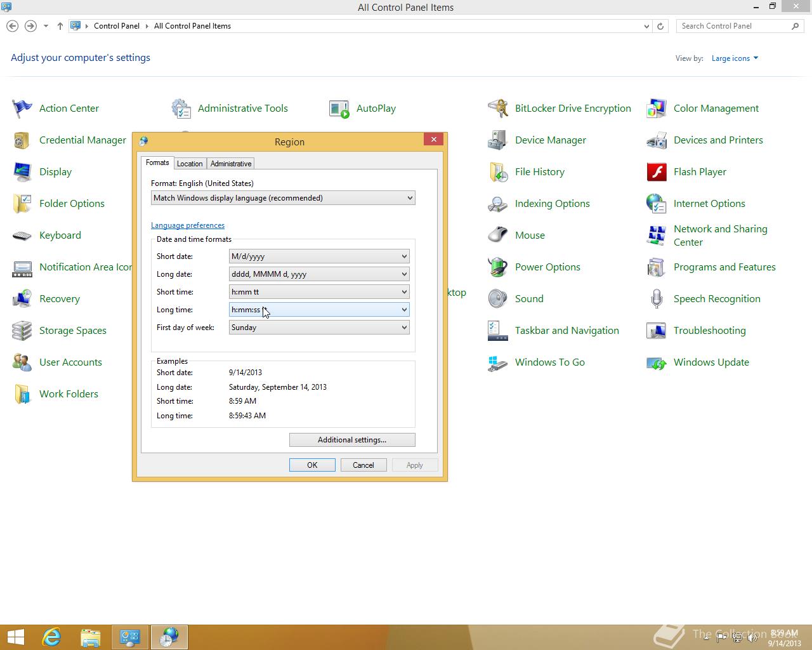The height and width of the screenshot is (650, 812).
Task: Open Action Center flag icon
Action: (x=22, y=109)
